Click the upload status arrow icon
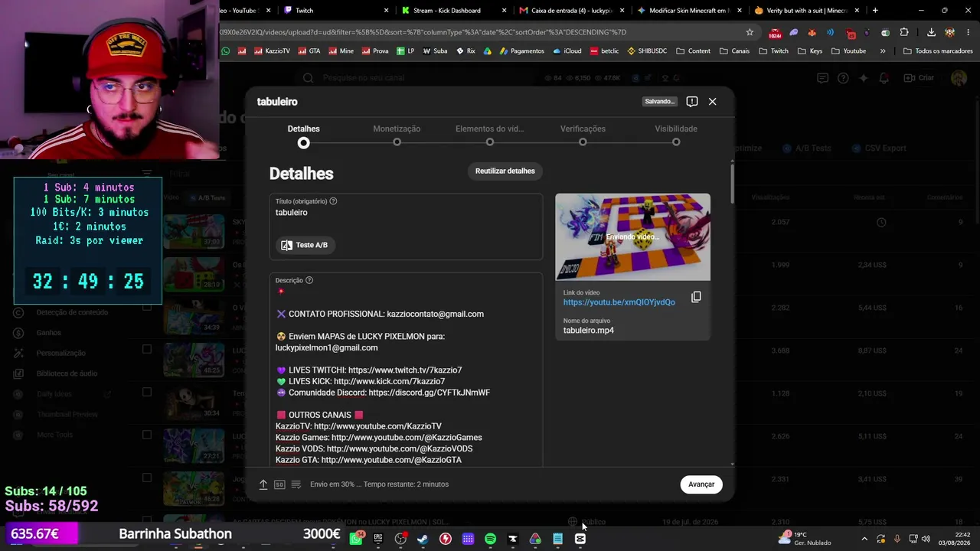The width and height of the screenshot is (980, 551). tap(263, 484)
